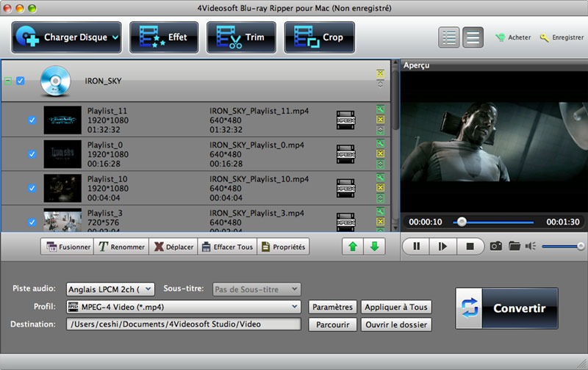
Task: Uncheck the Playlist_0 checkbox
Action: point(32,154)
